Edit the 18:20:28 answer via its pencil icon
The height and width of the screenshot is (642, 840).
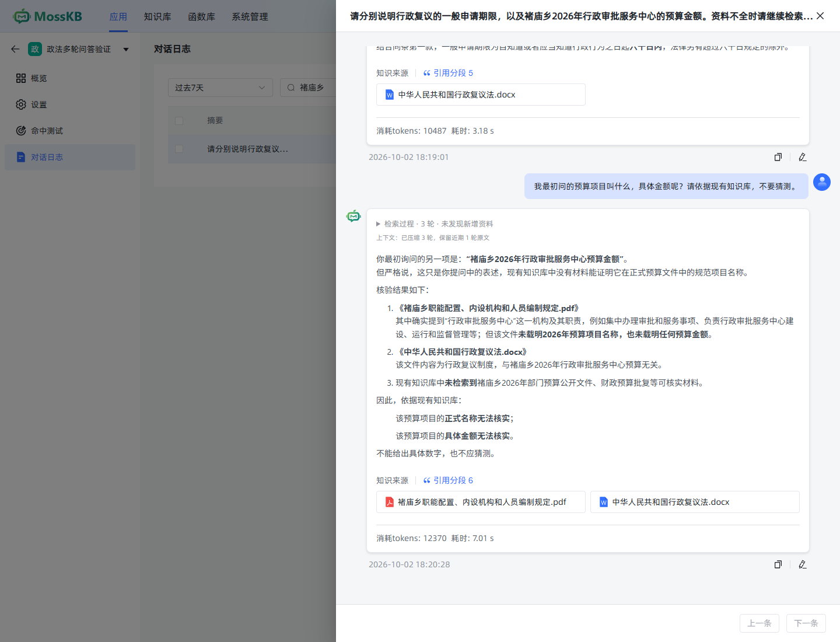coord(803,564)
